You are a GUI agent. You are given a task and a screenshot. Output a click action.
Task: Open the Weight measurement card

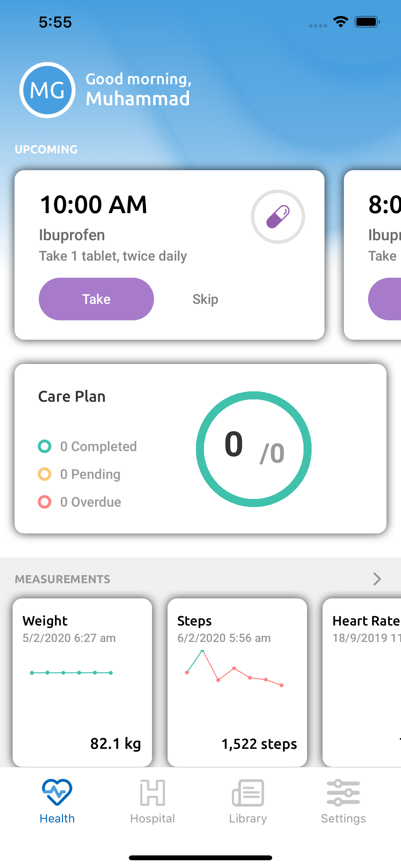[x=82, y=682]
